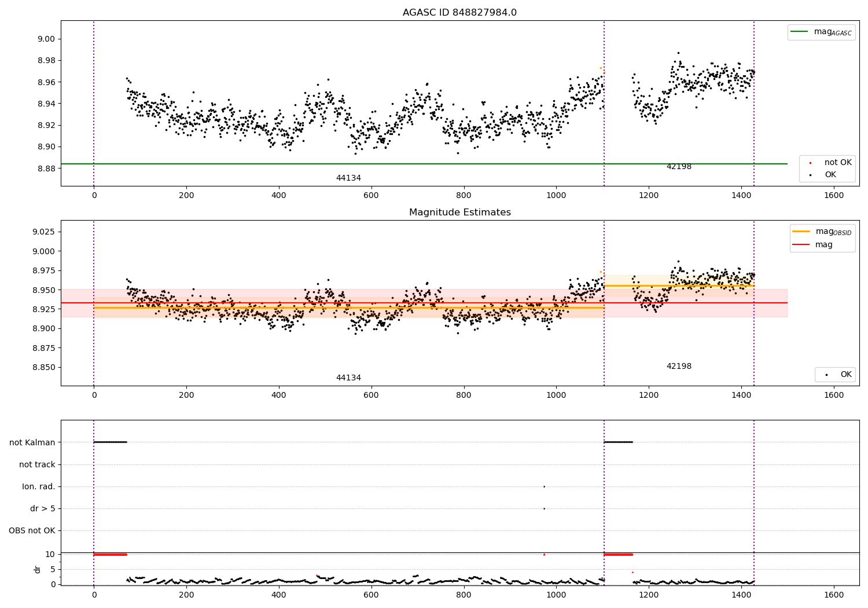Click the 42198 label in the middle plot
The height and width of the screenshot is (608, 868).
click(679, 367)
